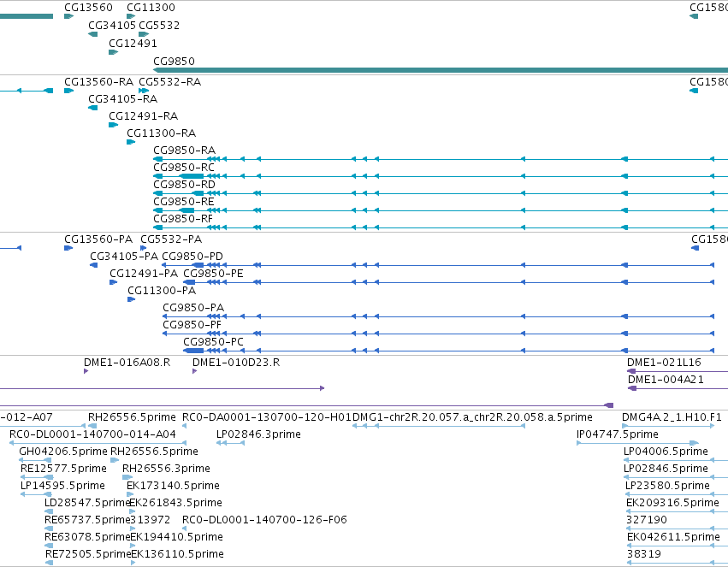Select the CG11300 gene label

tap(151, 8)
